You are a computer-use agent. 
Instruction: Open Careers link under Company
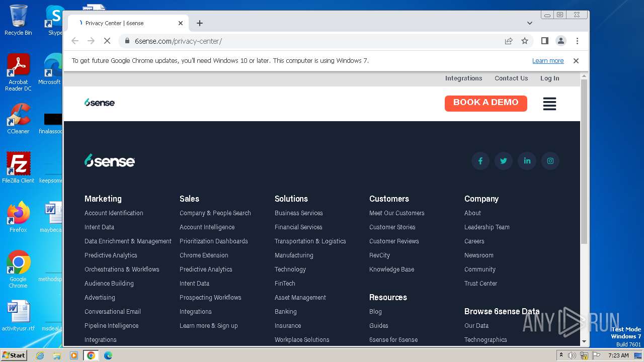tap(474, 241)
